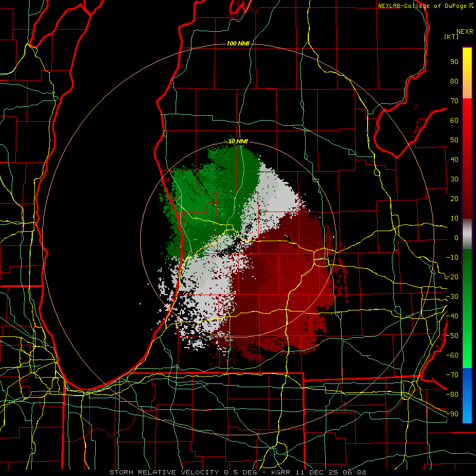
Task: Click the 0 value on velocity scale
Action: point(456,238)
